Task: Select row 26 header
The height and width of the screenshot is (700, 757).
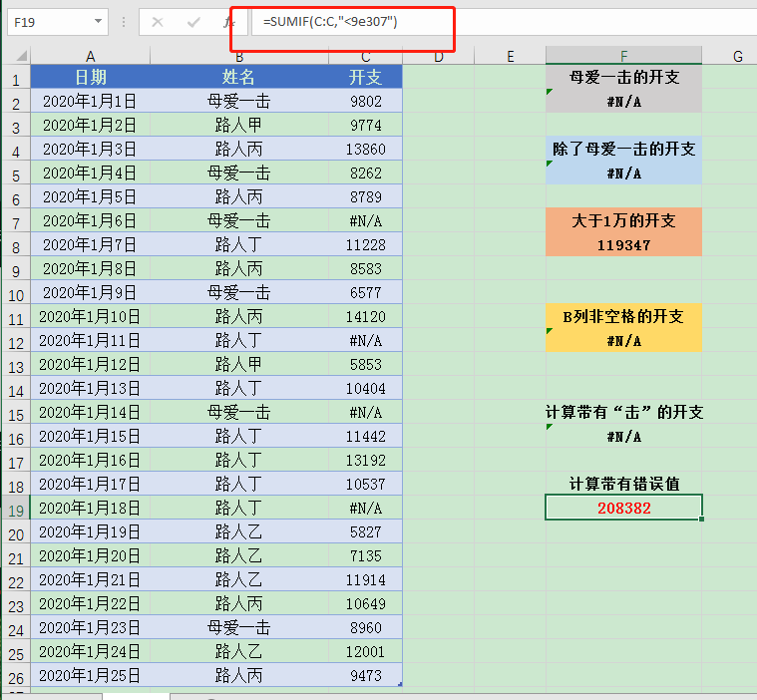Action: [x=16, y=675]
